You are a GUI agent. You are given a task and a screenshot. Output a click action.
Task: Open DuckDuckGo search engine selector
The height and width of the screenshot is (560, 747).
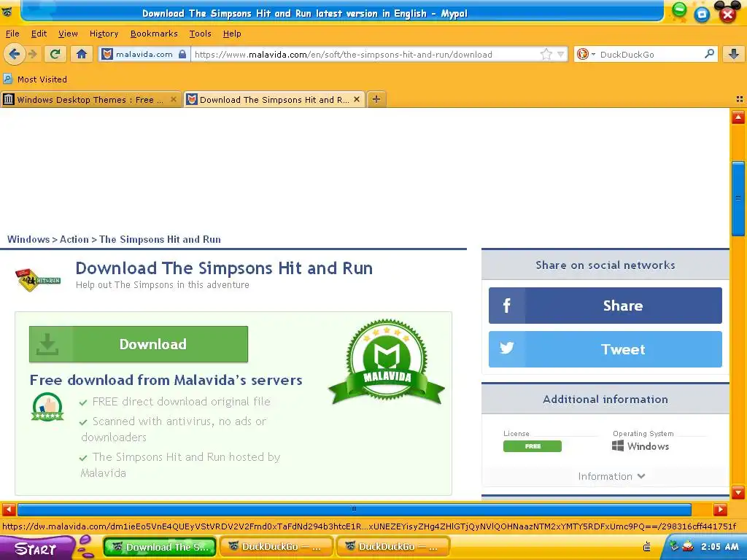click(x=586, y=54)
